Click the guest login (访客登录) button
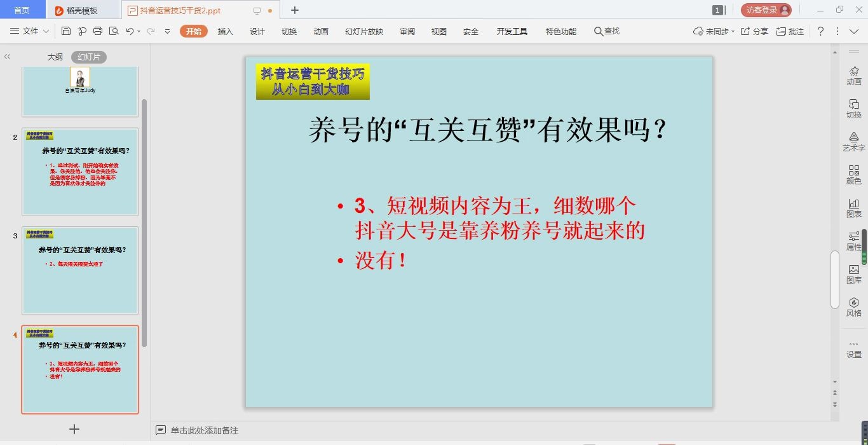This screenshot has width=868, height=445. point(766,10)
